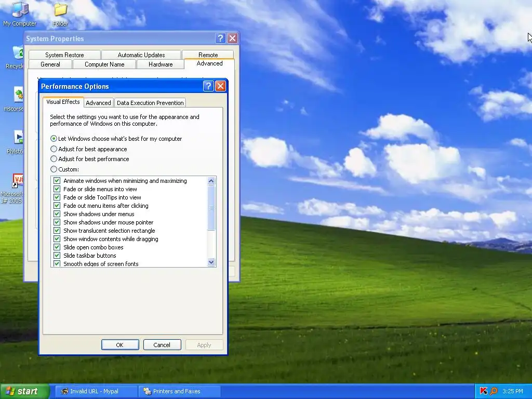The image size is (532, 399).
Task: Select Advanced tab in System Properties
Action: click(209, 63)
